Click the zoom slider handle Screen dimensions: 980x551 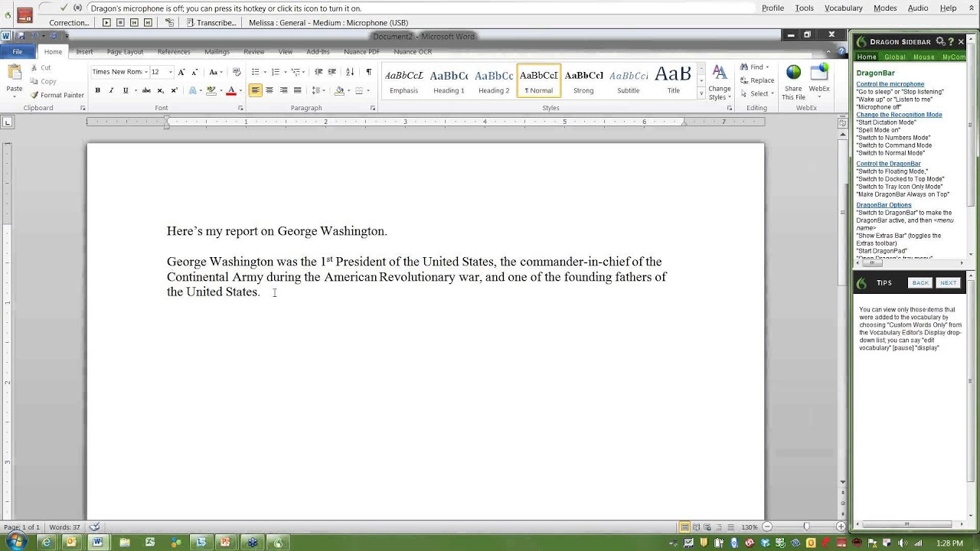tap(806, 527)
